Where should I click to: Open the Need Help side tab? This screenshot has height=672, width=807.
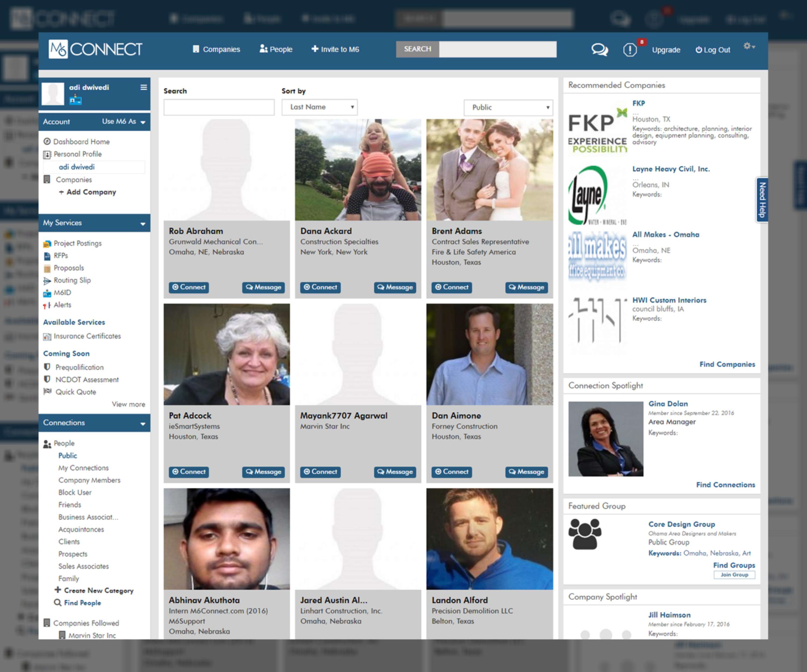[762, 200]
